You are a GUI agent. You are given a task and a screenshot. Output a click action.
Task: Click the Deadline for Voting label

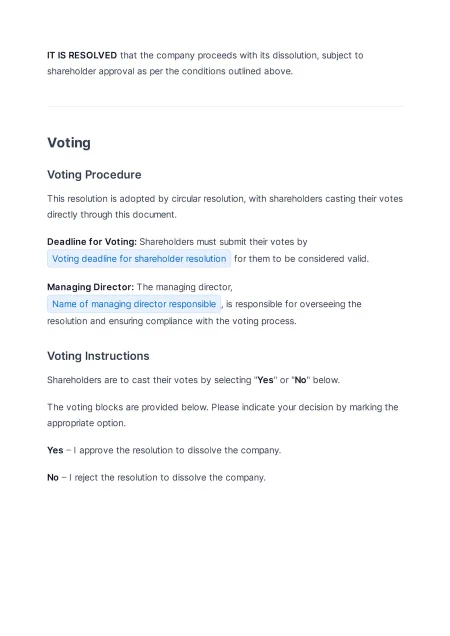[x=92, y=242]
